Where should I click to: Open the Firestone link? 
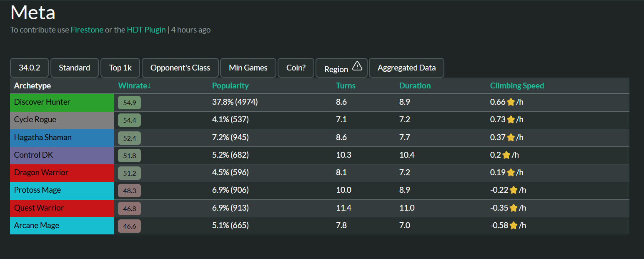[87, 30]
